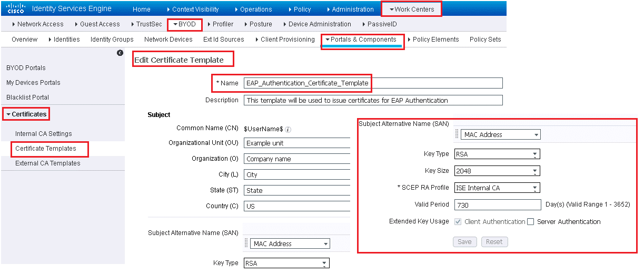Screen dimensions: 644x273
Task: Click the info icon next to $UserName$
Action: [289, 129]
